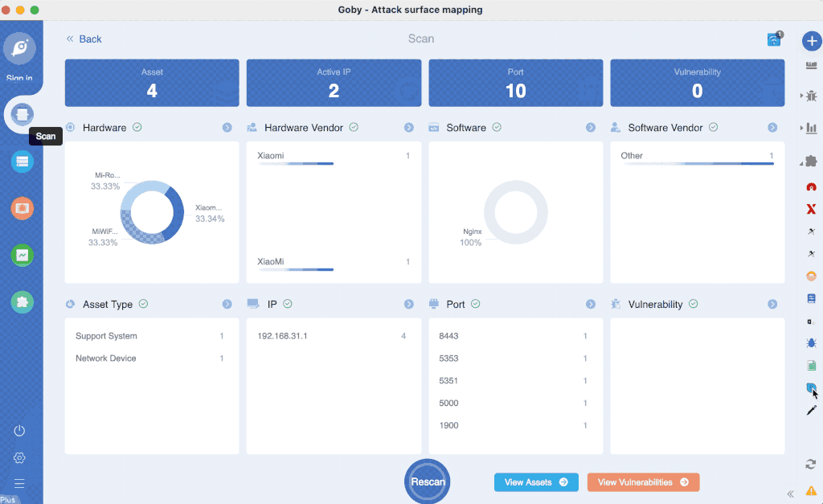Click the power icon in left sidebar

click(20, 431)
